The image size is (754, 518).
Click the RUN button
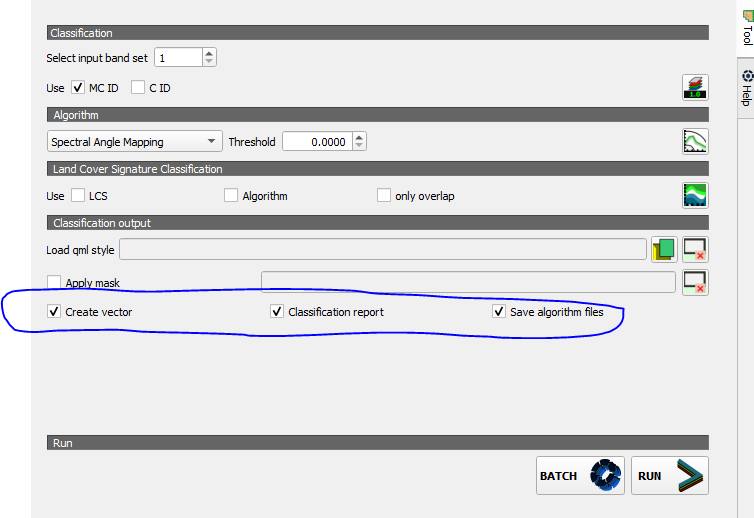click(x=670, y=476)
